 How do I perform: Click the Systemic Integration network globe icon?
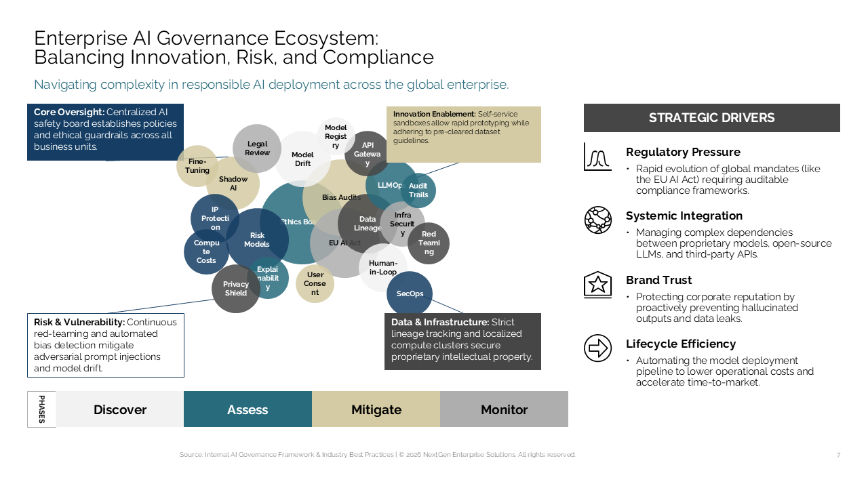point(597,220)
